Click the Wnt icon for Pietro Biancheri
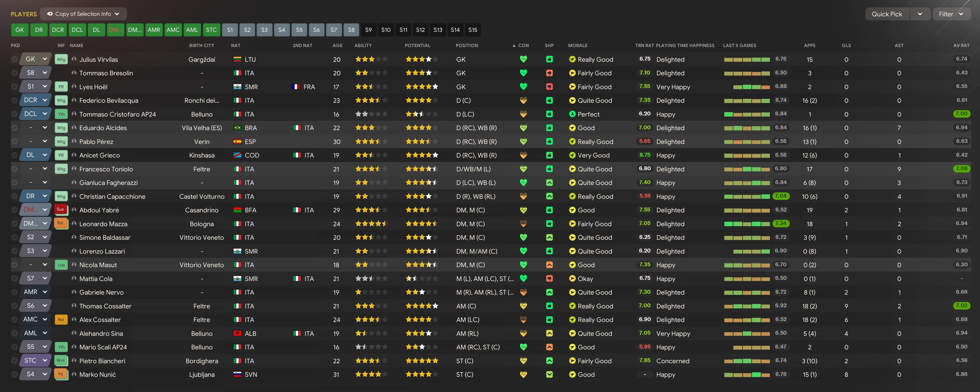This screenshot has height=392, width=980. coord(60,360)
